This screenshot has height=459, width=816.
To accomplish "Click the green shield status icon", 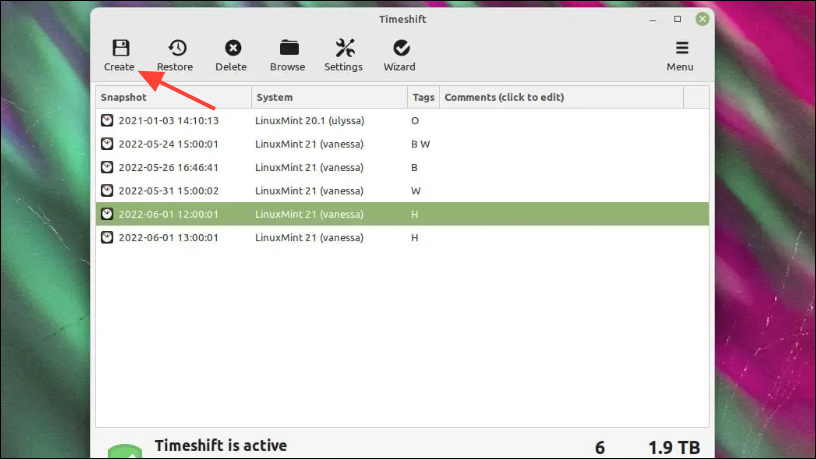I will click(125, 451).
